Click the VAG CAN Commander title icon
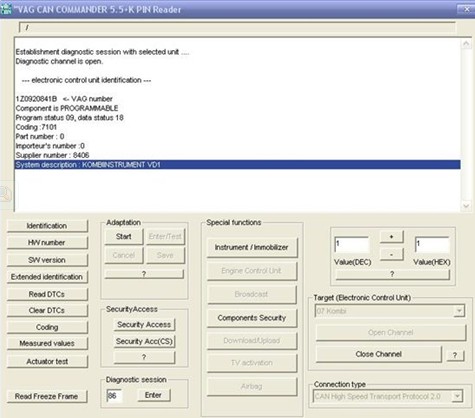This screenshot has height=418, width=475. click(6, 9)
